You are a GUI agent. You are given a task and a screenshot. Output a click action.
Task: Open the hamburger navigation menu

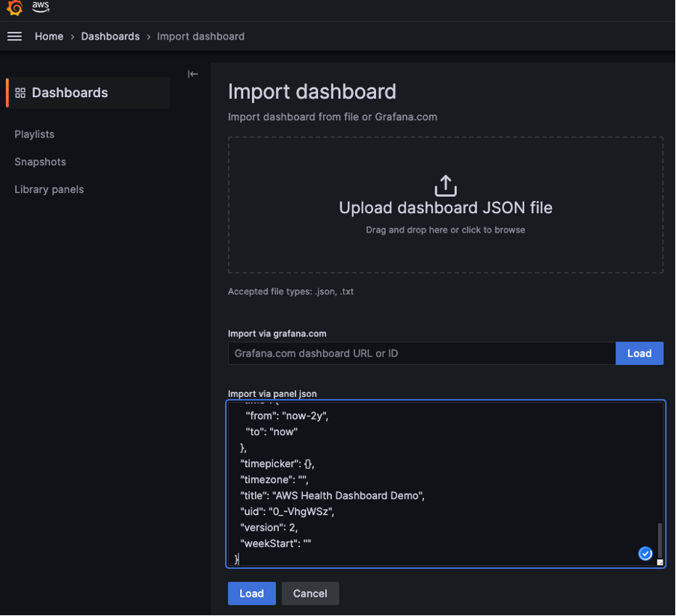coord(14,36)
